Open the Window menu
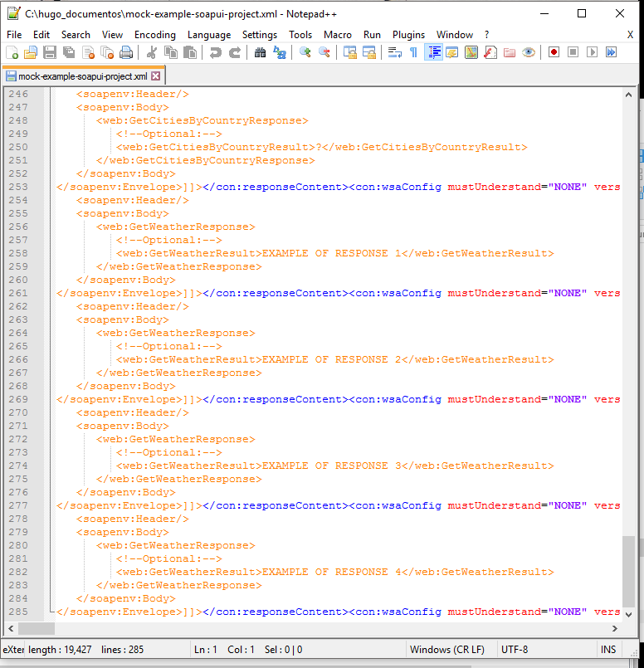The width and height of the screenshot is (644, 668). point(455,35)
